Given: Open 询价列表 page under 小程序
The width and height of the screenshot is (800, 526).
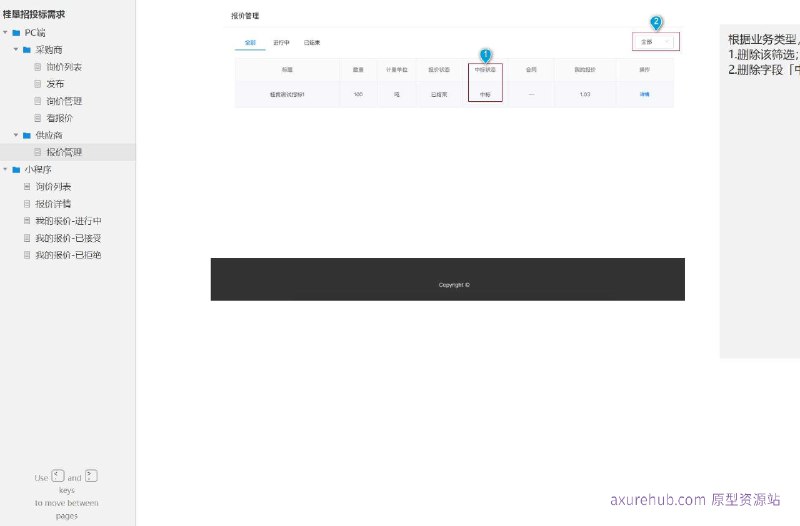Looking at the screenshot, I should pos(53,187).
